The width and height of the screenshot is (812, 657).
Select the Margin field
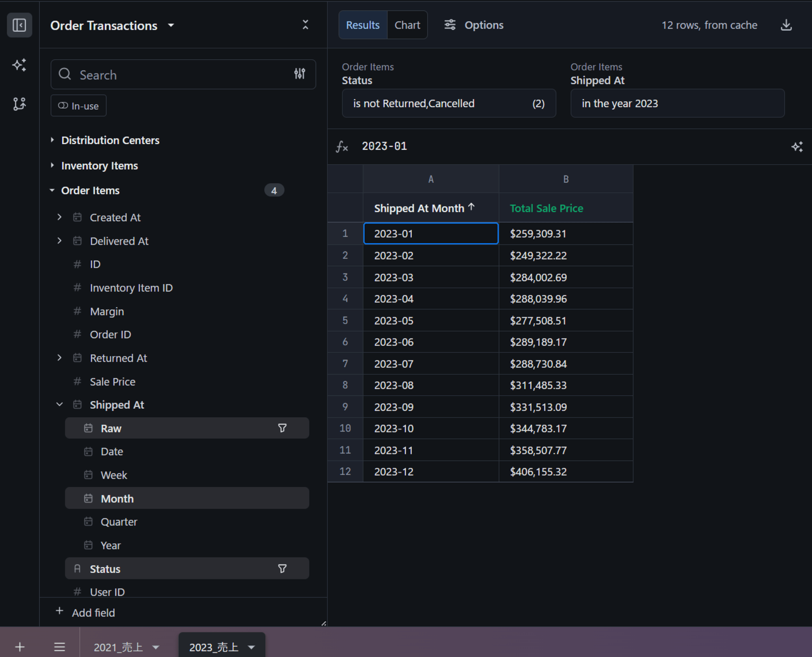tap(107, 311)
